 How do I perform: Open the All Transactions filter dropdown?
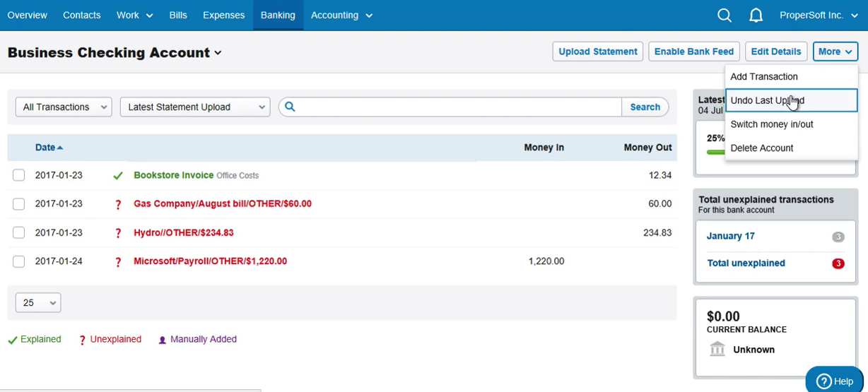pyautogui.click(x=64, y=107)
